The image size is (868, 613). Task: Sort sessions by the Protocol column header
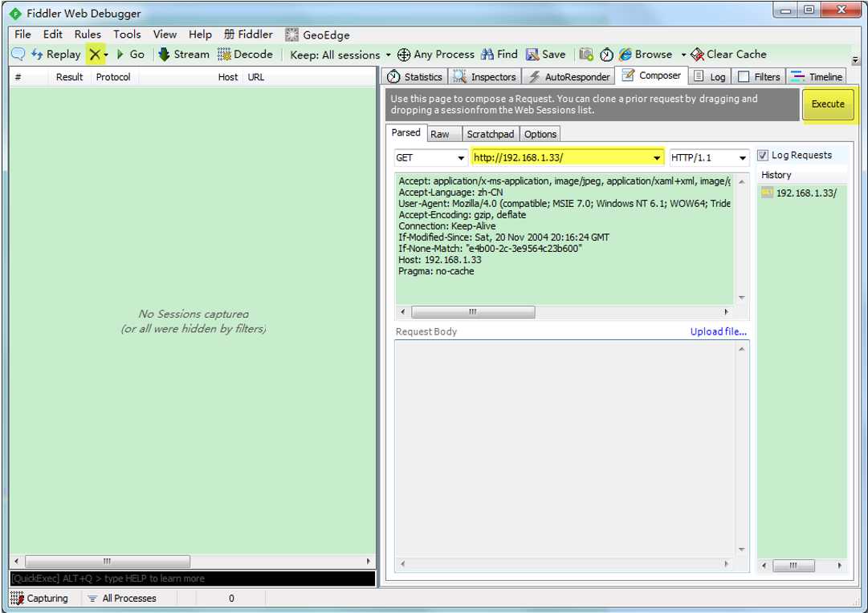[x=113, y=77]
